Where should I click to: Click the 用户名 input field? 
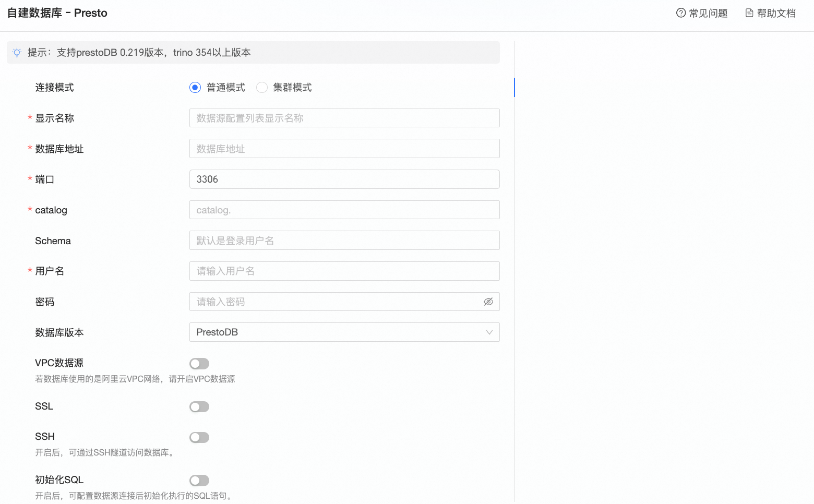pos(344,271)
